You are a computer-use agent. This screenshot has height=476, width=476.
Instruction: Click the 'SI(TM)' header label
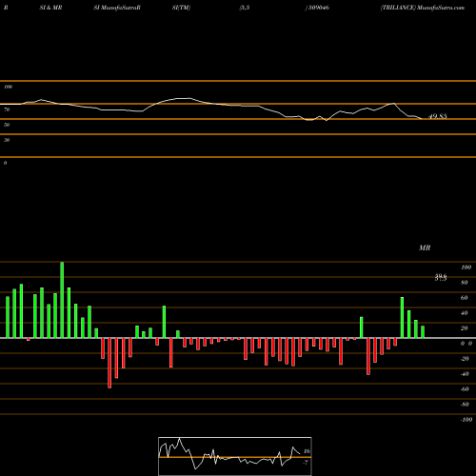click(x=181, y=8)
